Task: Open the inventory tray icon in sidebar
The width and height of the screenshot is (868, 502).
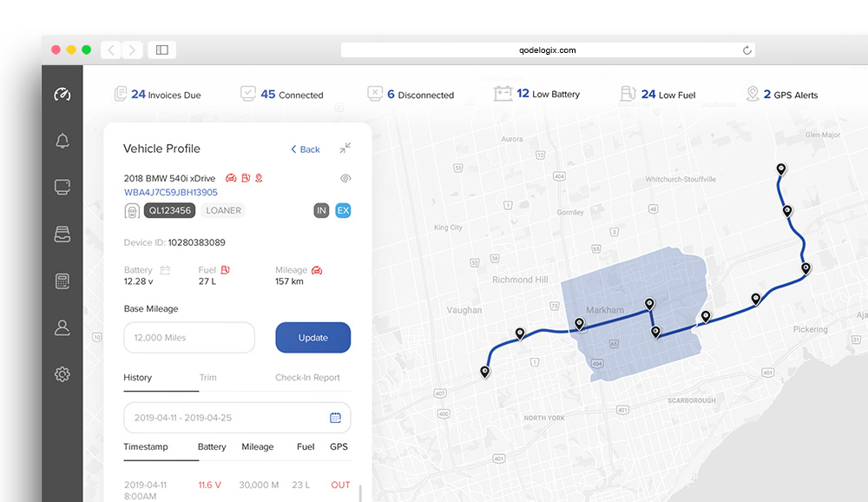Action: [62, 234]
